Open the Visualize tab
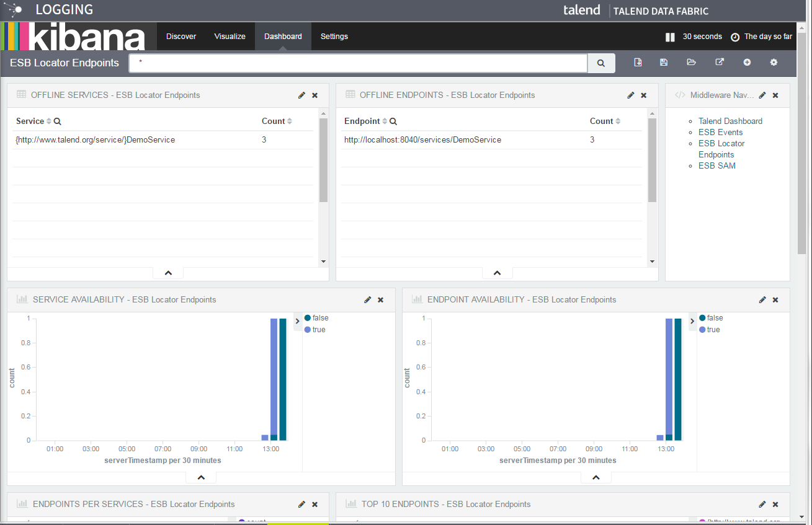Image resolution: width=812 pixels, height=525 pixels. (x=230, y=37)
